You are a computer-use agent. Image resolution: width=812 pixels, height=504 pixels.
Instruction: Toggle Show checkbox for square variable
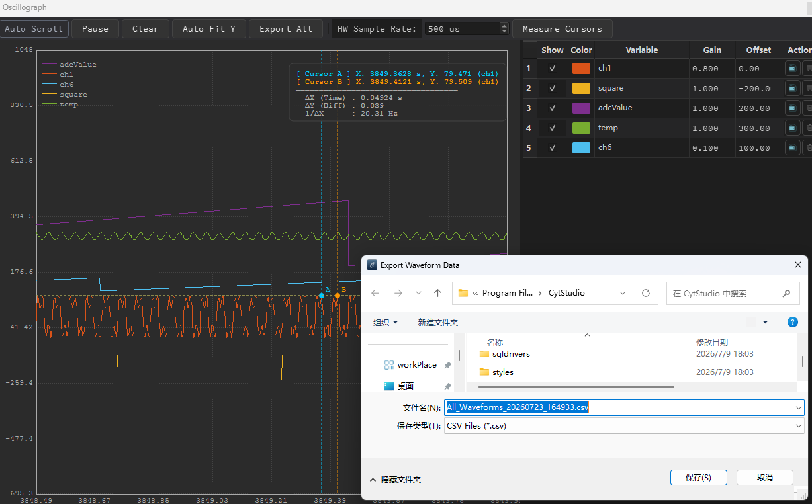(x=552, y=88)
